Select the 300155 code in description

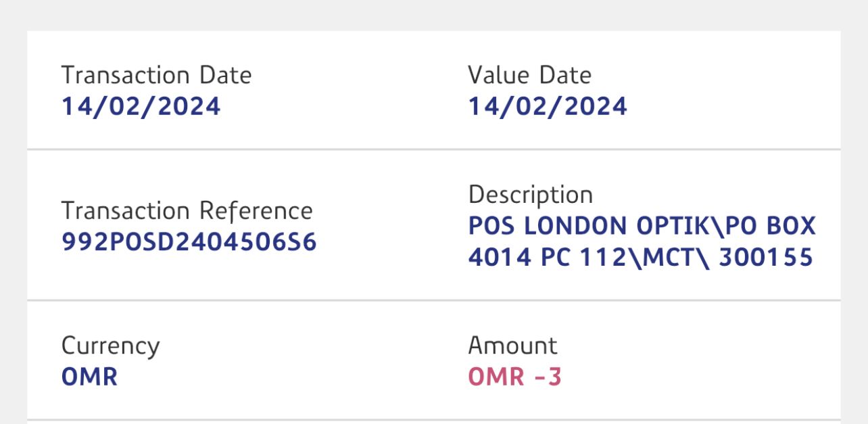765,258
